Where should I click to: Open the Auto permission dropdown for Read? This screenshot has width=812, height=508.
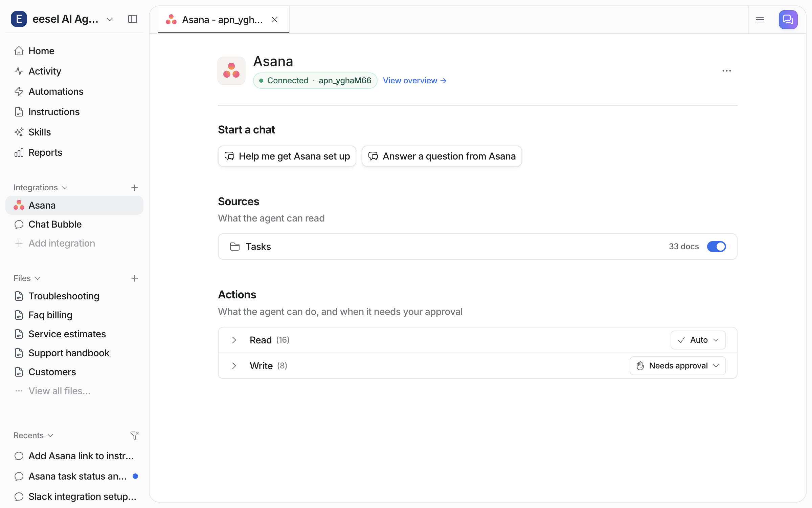click(698, 340)
